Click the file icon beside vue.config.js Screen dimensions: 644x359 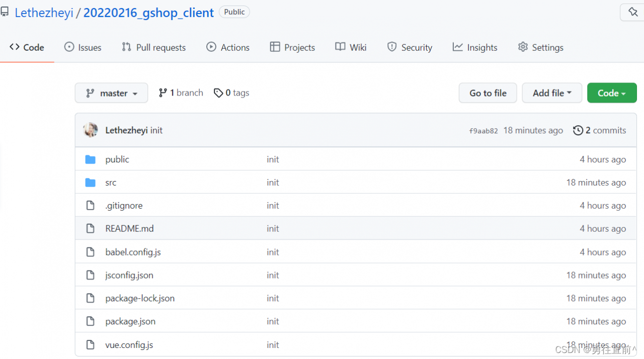pyautogui.click(x=91, y=345)
